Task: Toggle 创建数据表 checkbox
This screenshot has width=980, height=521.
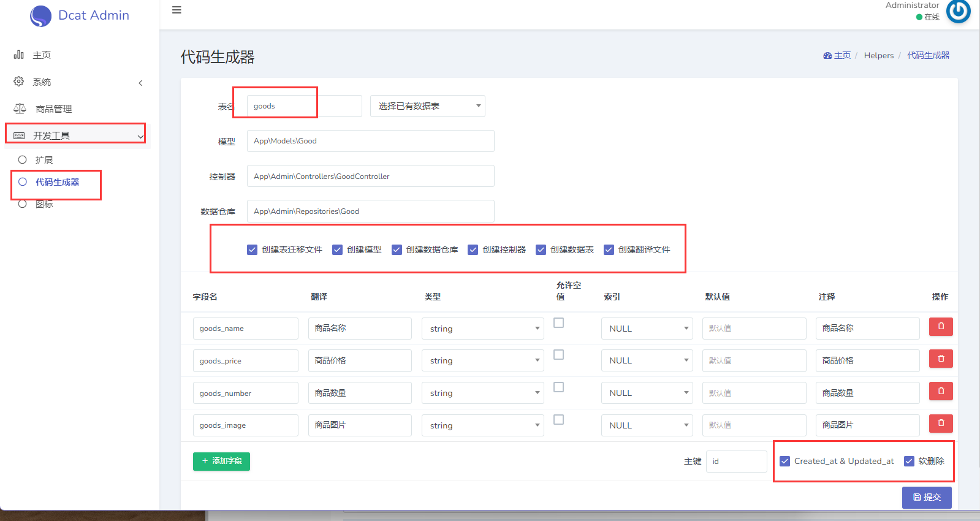Action: tap(541, 249)
